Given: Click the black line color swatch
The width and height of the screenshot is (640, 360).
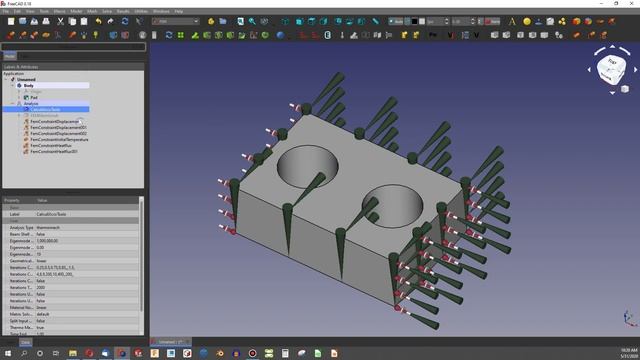Looking at the screenshot, I should click(x=415, y=21).
